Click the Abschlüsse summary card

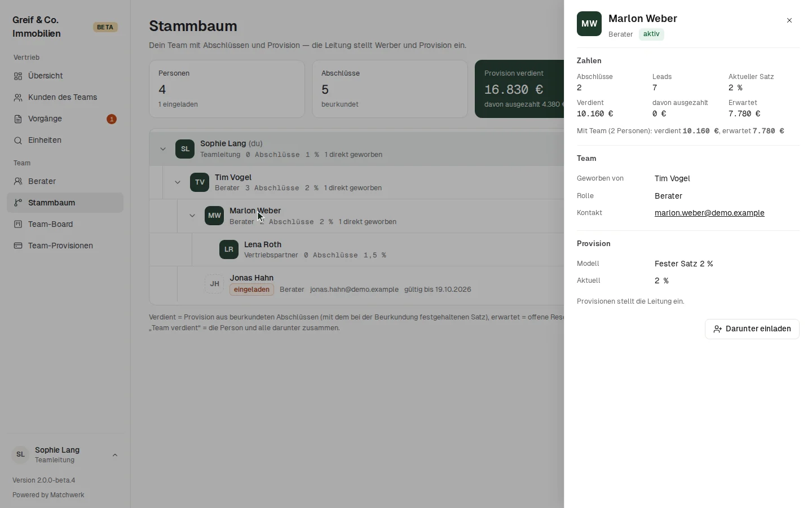coord(390,89)
